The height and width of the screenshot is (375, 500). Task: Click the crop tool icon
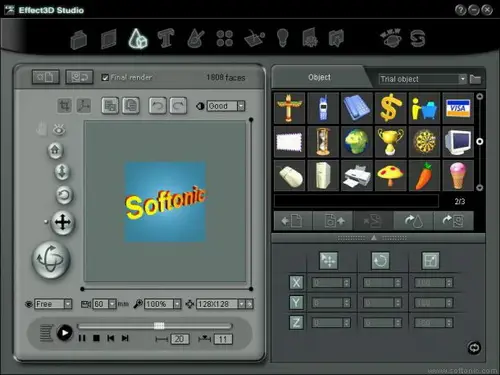[64, 106]
